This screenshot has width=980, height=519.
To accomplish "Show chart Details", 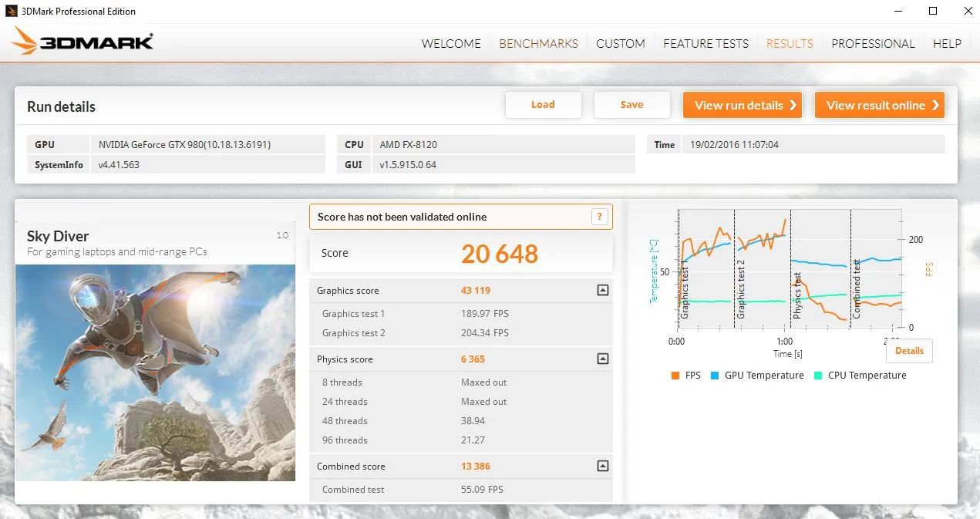I will [909, 351].
